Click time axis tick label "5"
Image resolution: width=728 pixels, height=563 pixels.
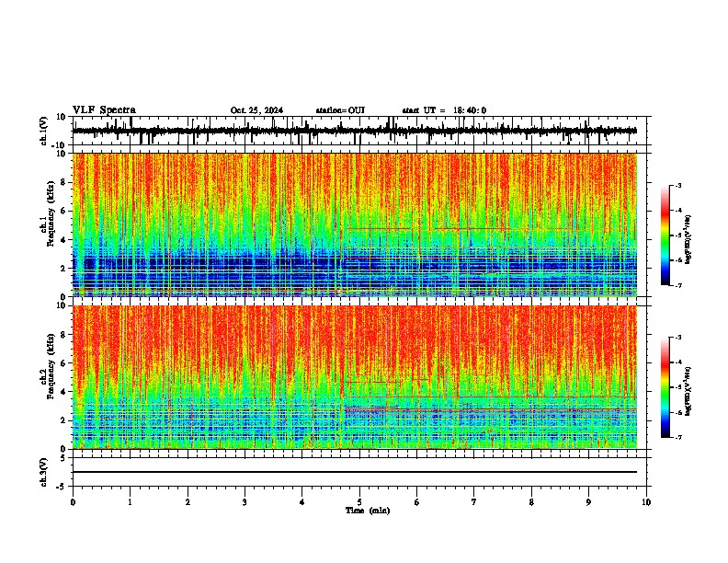coord(359,502)
